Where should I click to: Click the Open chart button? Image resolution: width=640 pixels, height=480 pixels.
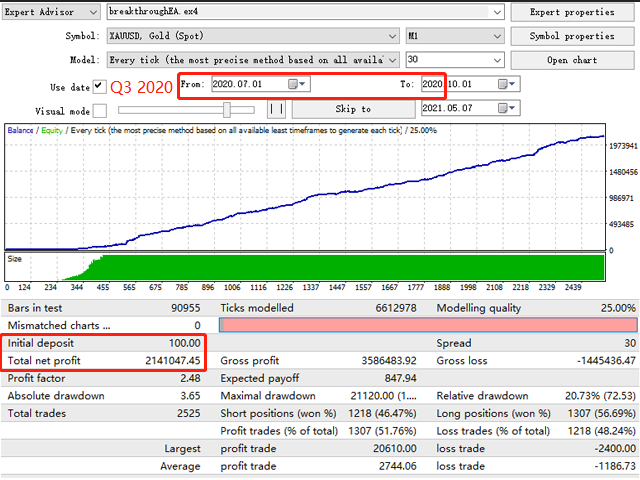[x=572, y=60]
